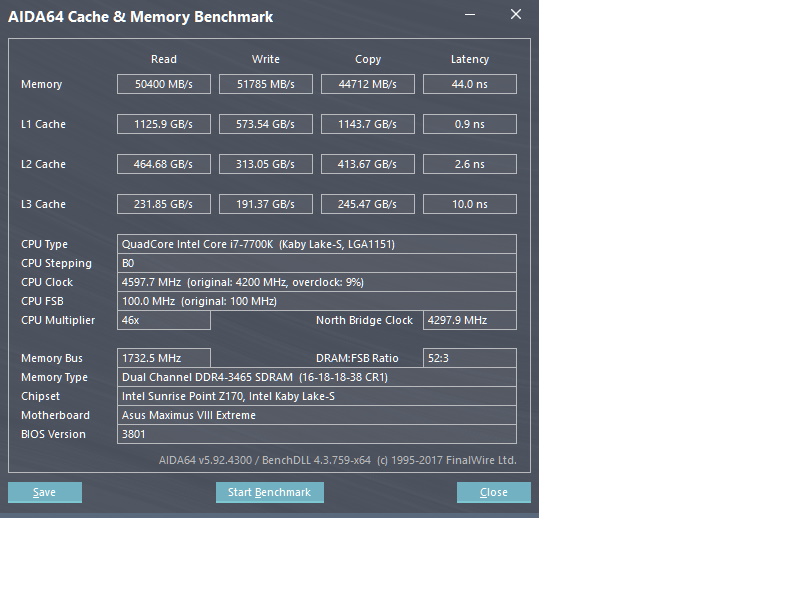
Task: Click the AIDA64 version footer text
Action: (x=337, y=460)
